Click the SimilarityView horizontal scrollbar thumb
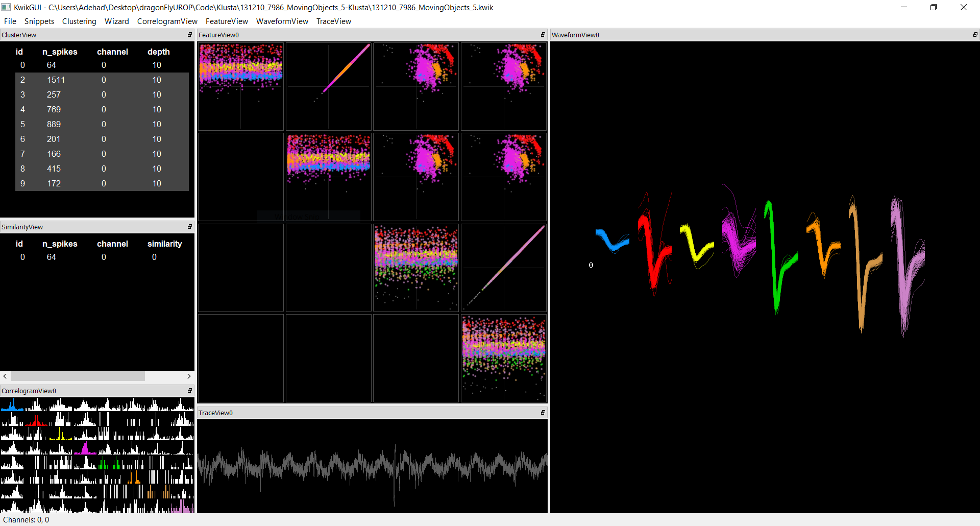Viewport: 980px width, 526px height. [78, 376]
